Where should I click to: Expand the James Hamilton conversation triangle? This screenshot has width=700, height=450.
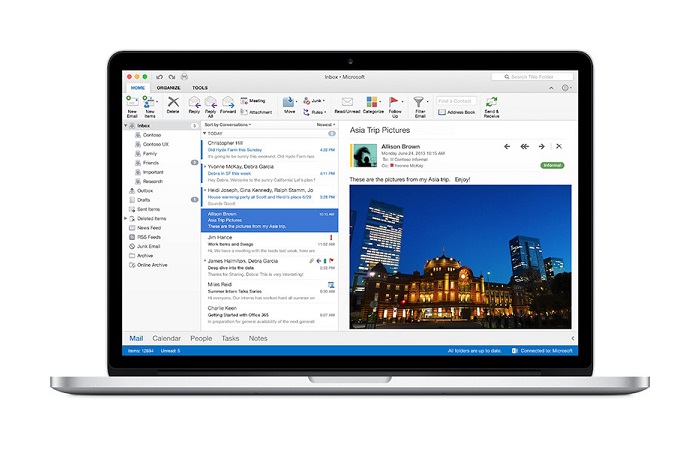pos(205,261)
